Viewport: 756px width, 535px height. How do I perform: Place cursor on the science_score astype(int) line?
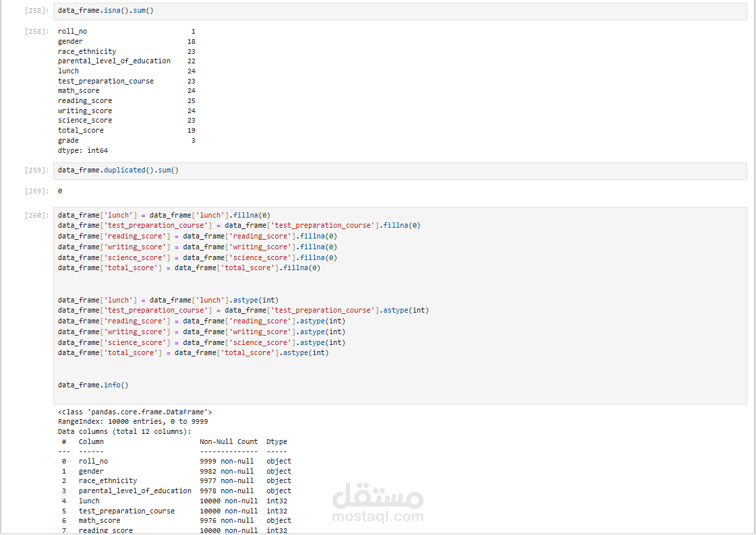pos(201,342)
